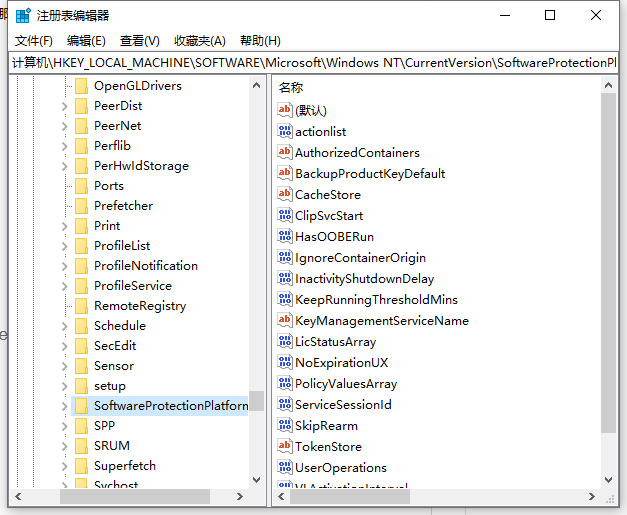This screenshot has width=627, height=515.
Task: Click the values pane scroll right arrow
Action: pos(591,496)
